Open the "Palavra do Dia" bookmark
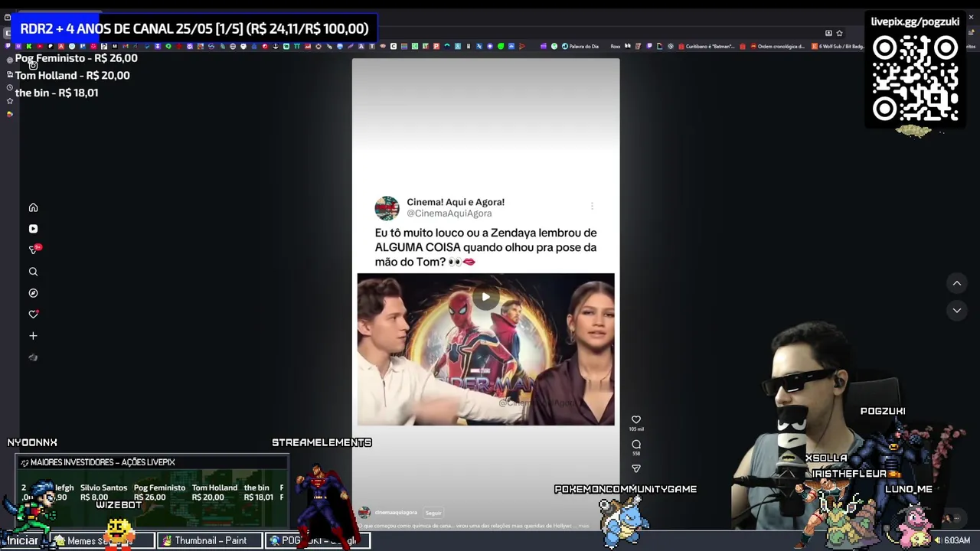Image resolution: width=980 pixels, height=551 pixels. (x=580, y=46)
